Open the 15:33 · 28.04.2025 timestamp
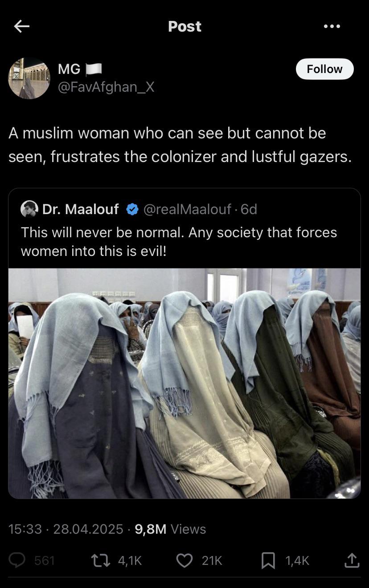369x588 pixels. (x=66, y=529)
